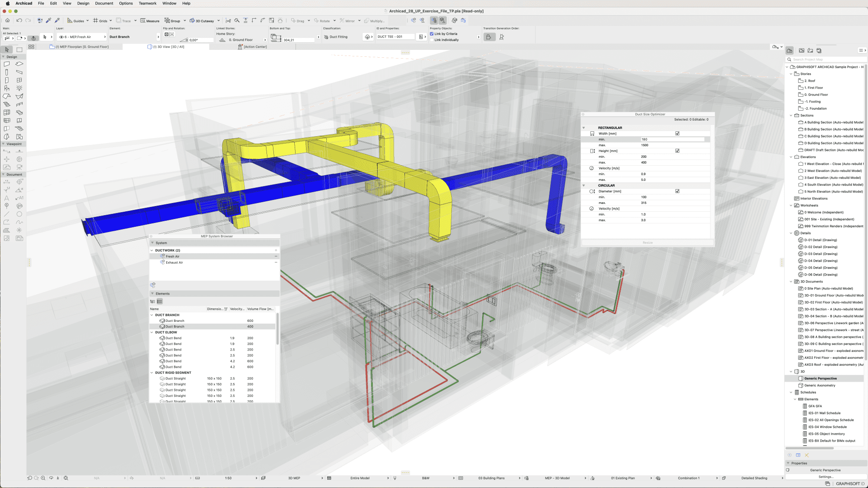Expand the Guides dropdown in the toolbar

coord(87,20)
